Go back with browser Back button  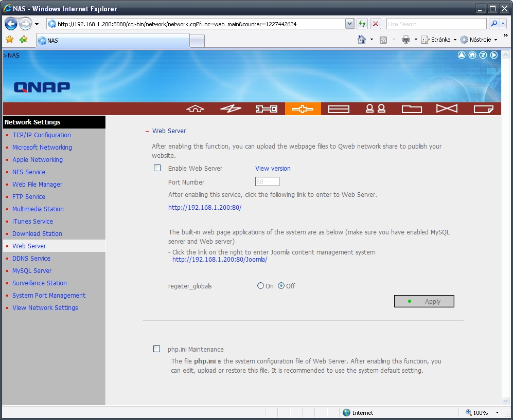point(11,24)
